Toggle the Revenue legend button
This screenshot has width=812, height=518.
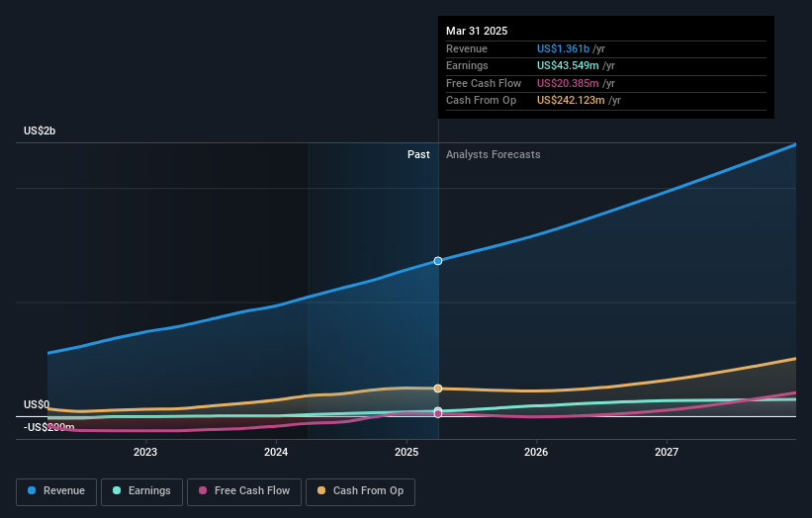[x=56, y=491]
